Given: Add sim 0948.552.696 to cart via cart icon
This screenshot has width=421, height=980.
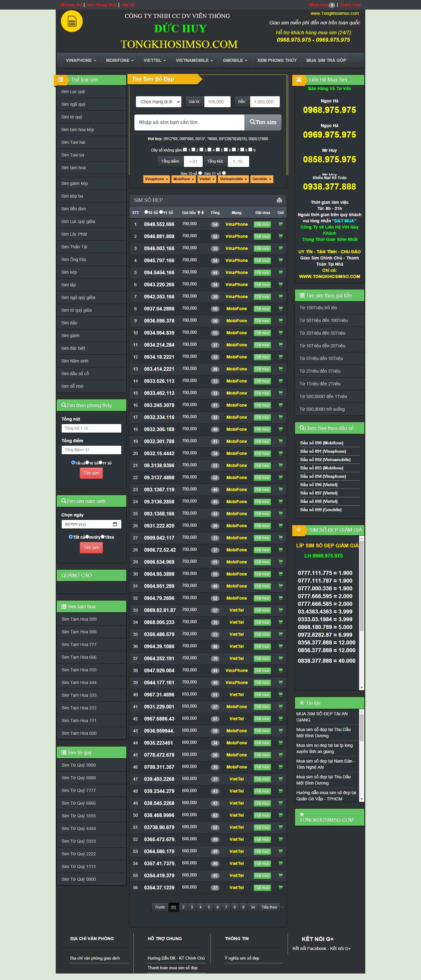Looking at the screenshot, I should [x=280, y=224].
